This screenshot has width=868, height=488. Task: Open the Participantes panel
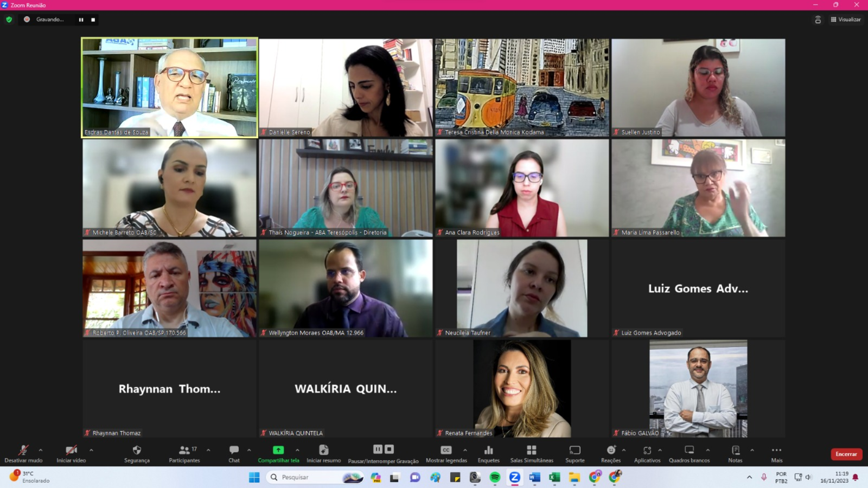(184, 453)
